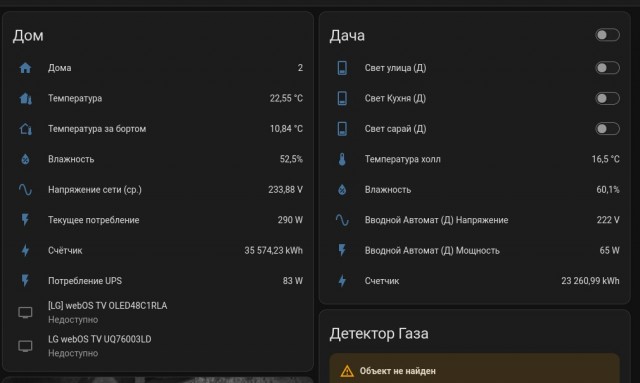Click the warning triangle icon in Детектор Газа
This screenshot has height=383, width=640.
pyautogui.click(x=347, y=371)
